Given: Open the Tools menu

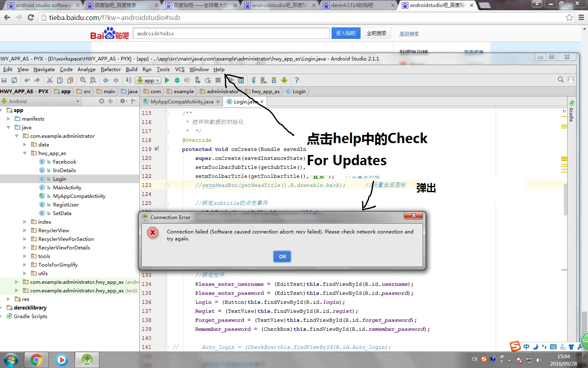Looking at the screenshot, I should 163,70.
